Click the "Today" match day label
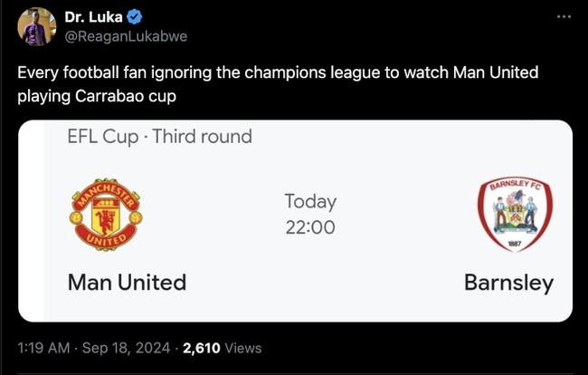The image size is (588, 375). pyautogui.click(x=310, y=201)
